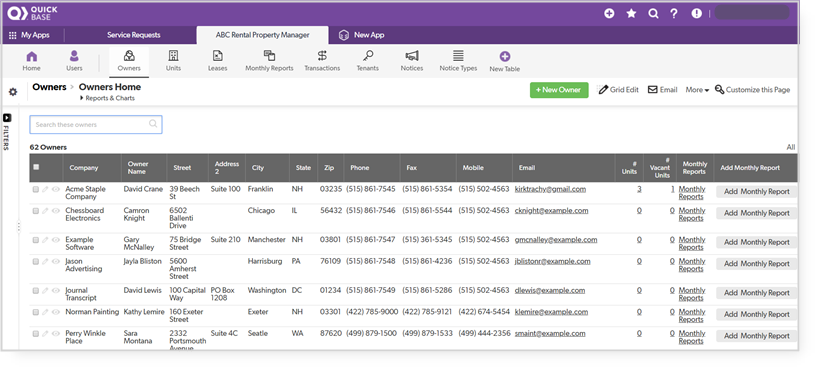Open the Transactions dollar icon
Viewport: 815px width, 367px height.
click(x=322, y=56)
